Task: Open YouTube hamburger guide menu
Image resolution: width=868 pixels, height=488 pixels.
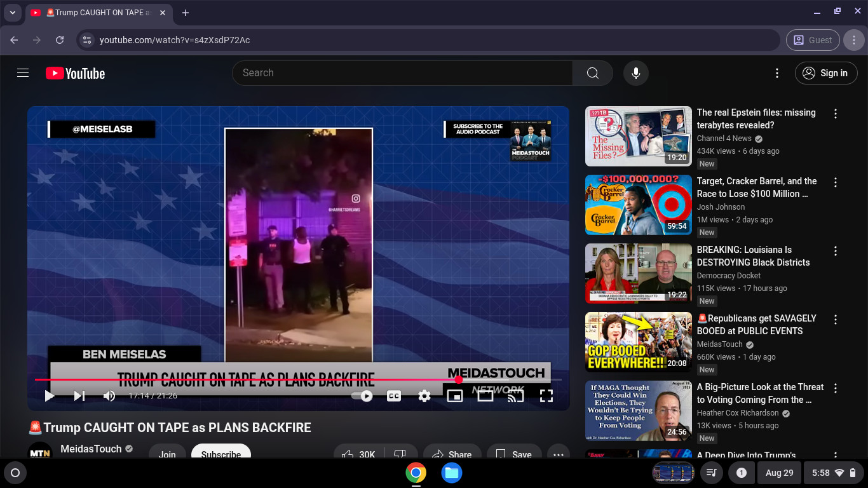Action: pyautogui.click(x=23, y=73)
